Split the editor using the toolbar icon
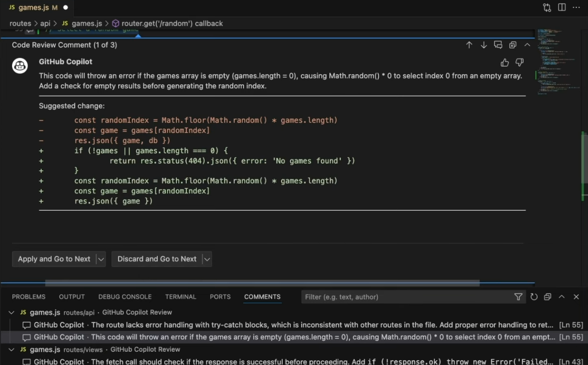Viewport: 588px width, 365px height. click(562, 8)
